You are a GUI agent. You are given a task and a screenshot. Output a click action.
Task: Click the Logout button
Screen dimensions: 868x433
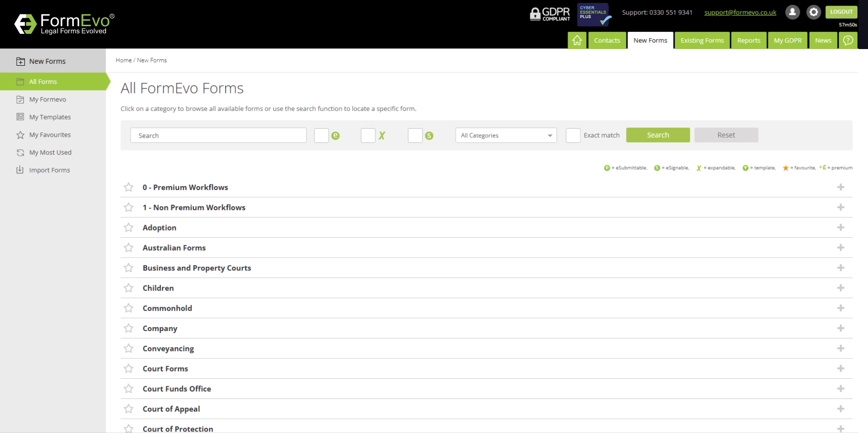841,12
